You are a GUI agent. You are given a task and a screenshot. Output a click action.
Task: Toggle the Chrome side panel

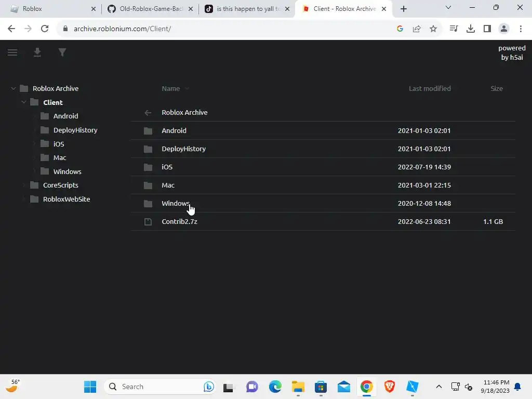[487, 29]
